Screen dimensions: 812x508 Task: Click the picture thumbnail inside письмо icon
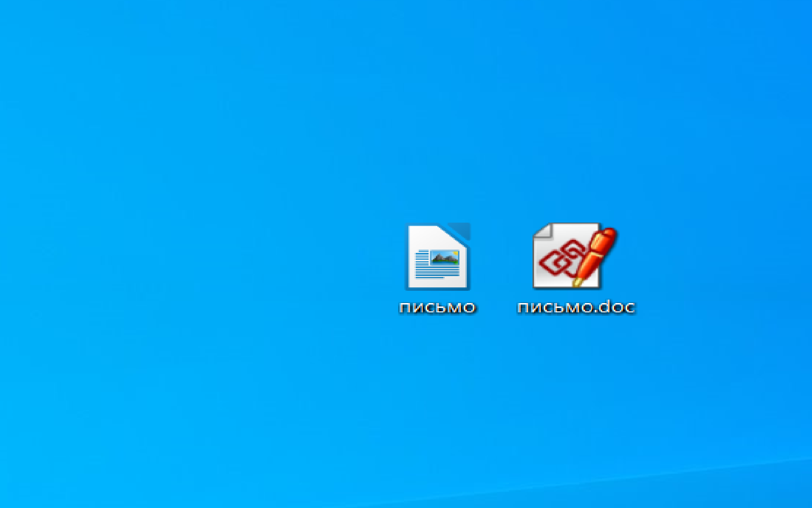(x=445, y=257)
